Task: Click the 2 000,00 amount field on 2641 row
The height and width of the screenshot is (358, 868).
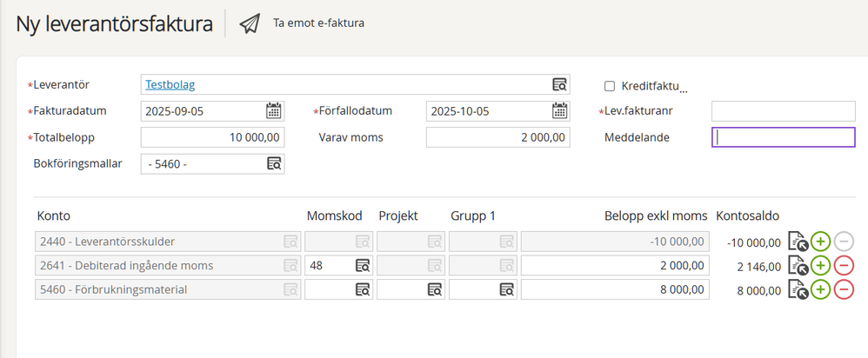Action: click(x=615, y=266)
